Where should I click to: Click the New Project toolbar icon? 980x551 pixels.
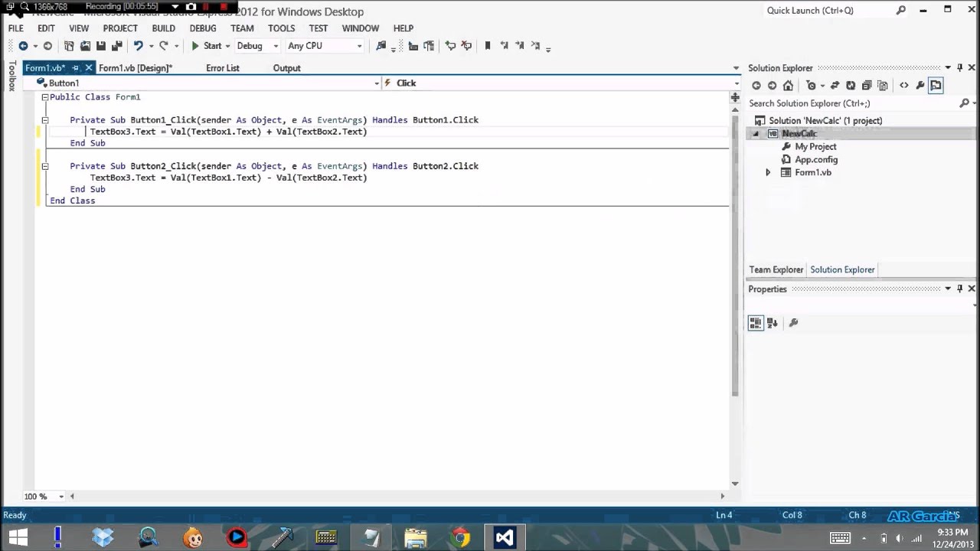[69, 46]
